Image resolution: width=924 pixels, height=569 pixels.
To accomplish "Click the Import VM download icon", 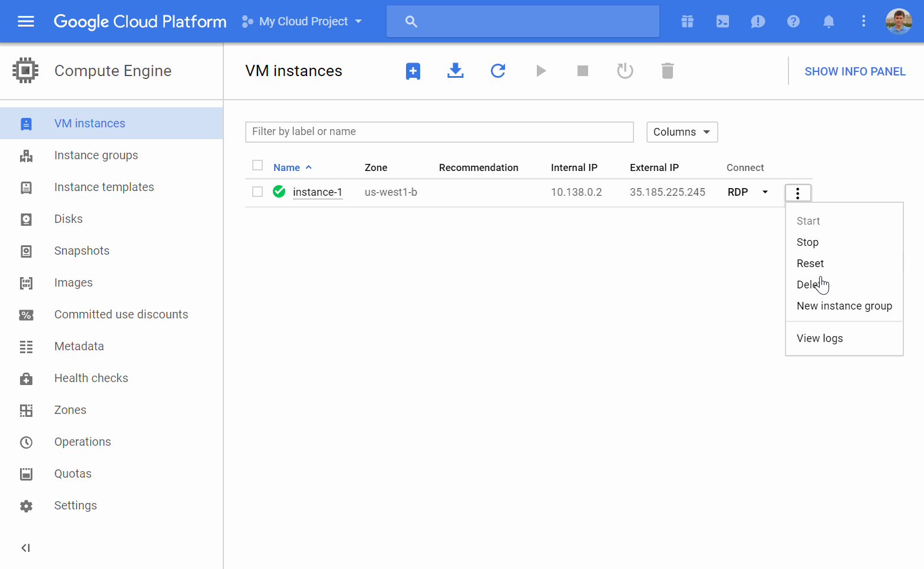I will tap(456, 71).
